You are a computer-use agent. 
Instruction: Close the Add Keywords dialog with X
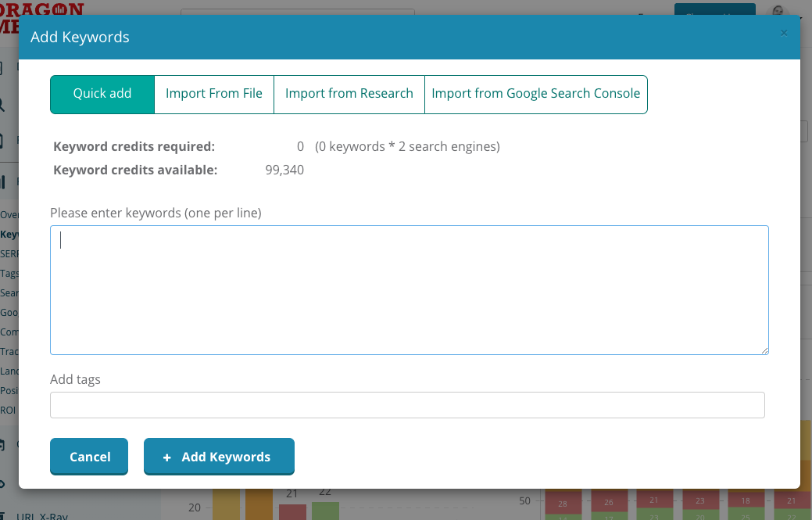pos(784,33)
